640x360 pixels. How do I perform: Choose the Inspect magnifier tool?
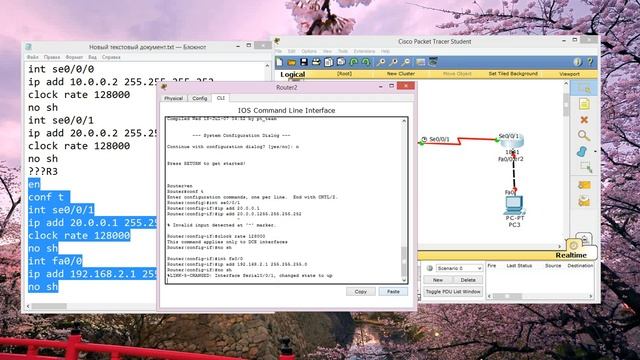(584, 136)
